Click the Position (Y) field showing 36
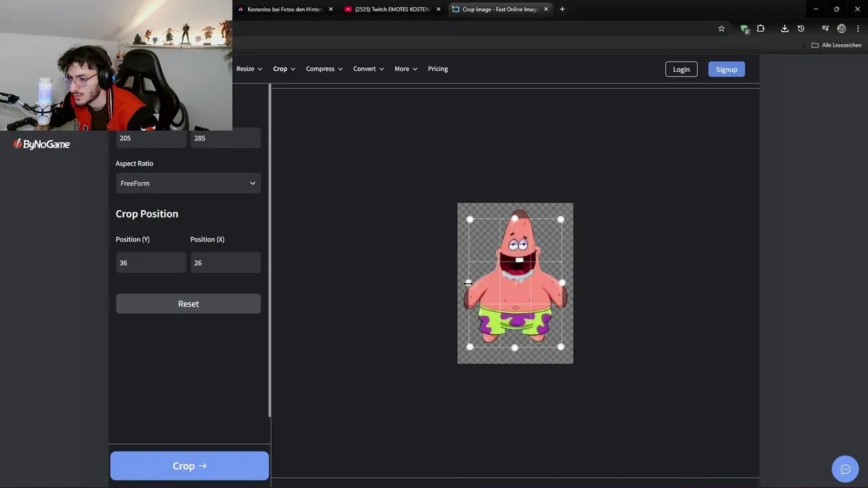 [x=151, y=263]
